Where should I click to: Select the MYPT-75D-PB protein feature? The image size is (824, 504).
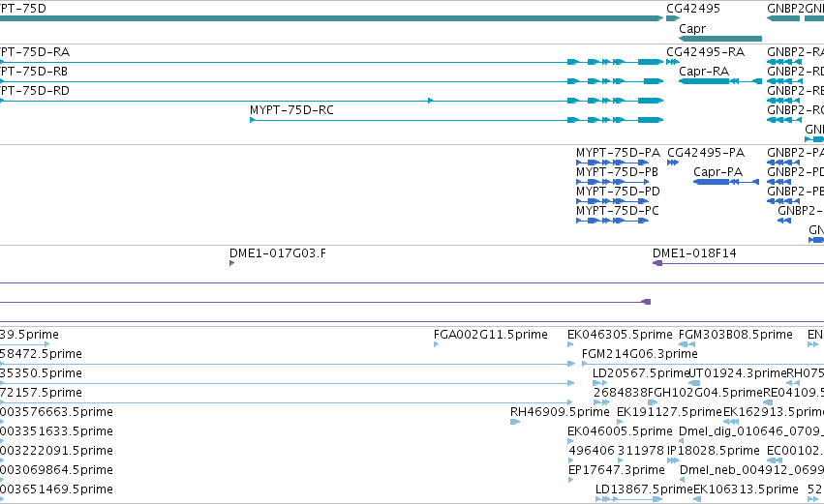coord(612,182)
